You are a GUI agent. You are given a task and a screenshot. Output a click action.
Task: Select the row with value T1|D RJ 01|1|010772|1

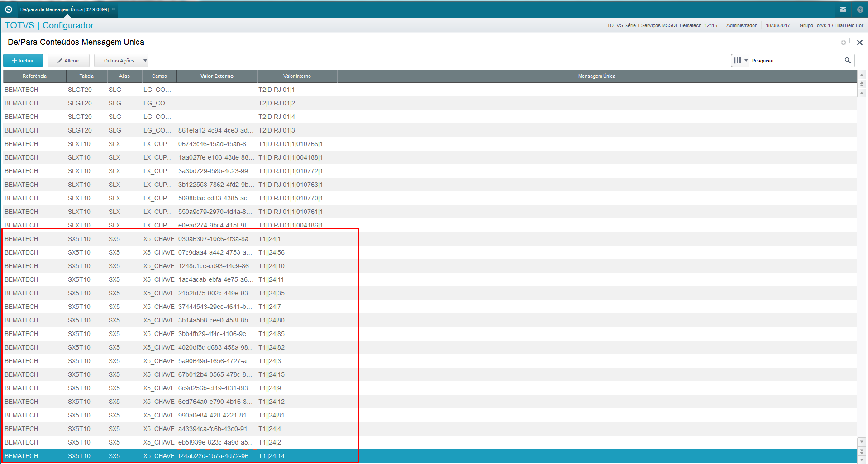click(430, 171)
